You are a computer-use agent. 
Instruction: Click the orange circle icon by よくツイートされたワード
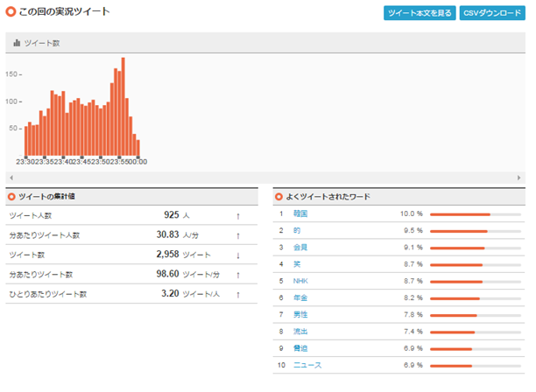[279, 197]
